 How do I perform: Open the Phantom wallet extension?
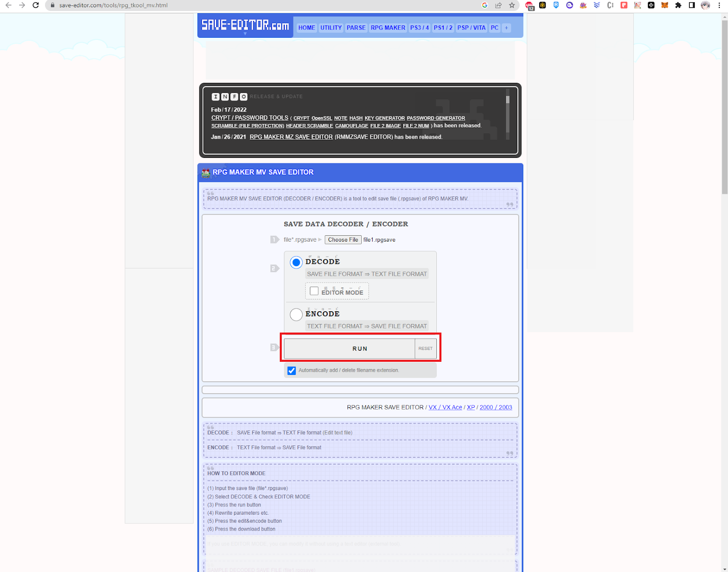(x=570, y=5)
